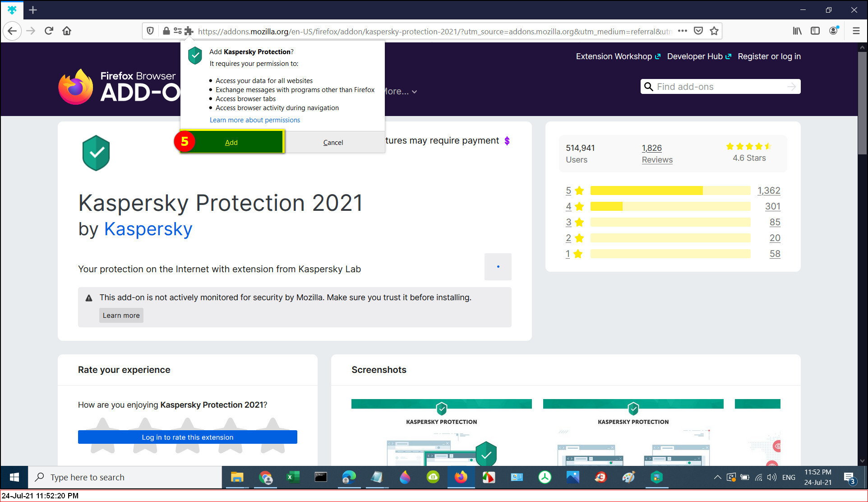Open the Kaspersky author link
868x502 pixels.
tap(148, 229)
